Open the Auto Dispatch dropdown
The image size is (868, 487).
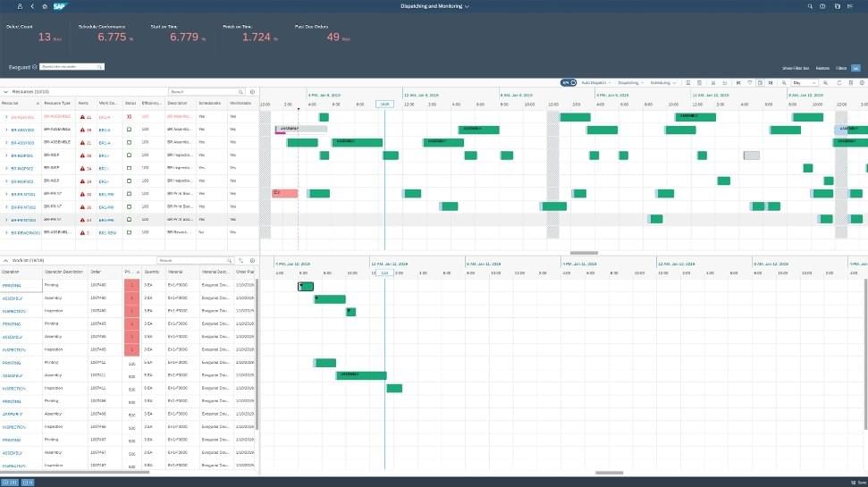click(596, 82)
